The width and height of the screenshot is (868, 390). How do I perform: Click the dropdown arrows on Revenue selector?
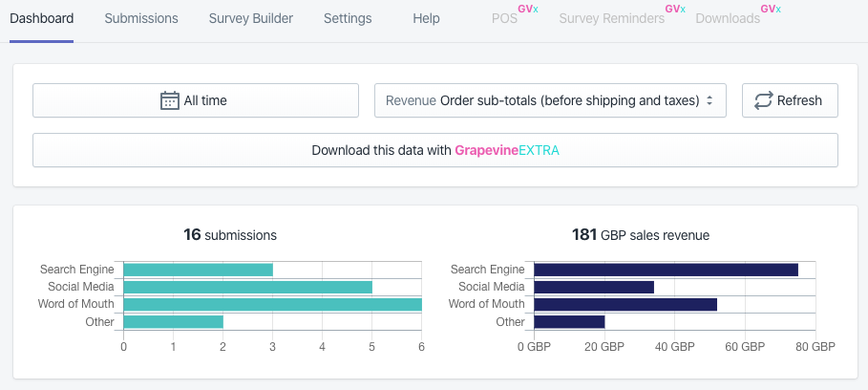point(709,100)
